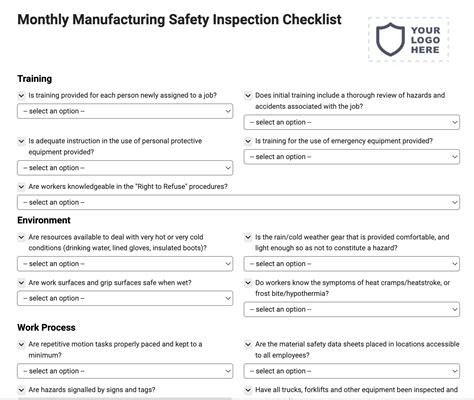This screenshot has width=474, height=400.
Task: Collapse chevron next to rain/cold weather gear question
Action: [248, 237]
